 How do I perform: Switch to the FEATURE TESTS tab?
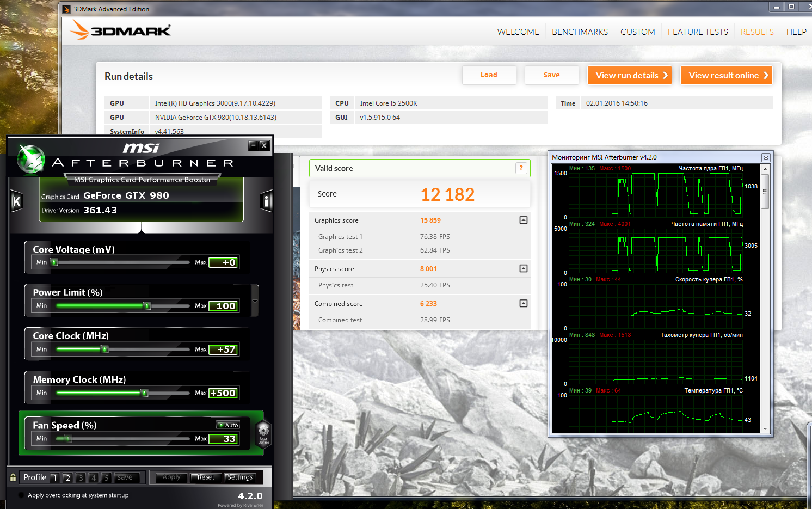tap(698, 32)
